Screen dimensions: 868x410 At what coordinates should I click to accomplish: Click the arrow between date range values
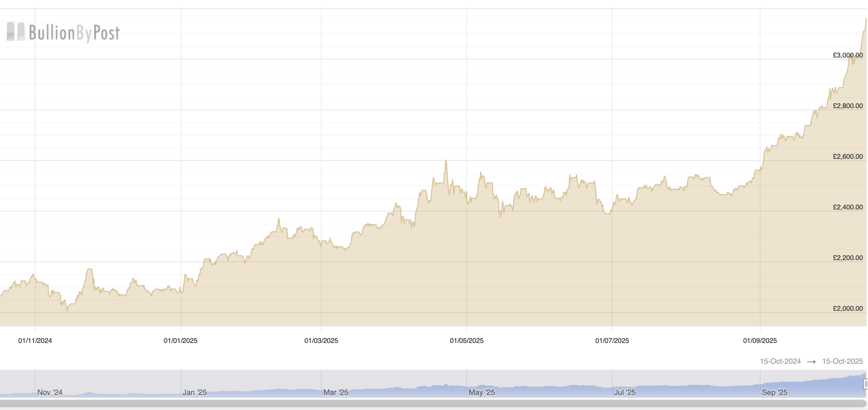tap(811, 362)
